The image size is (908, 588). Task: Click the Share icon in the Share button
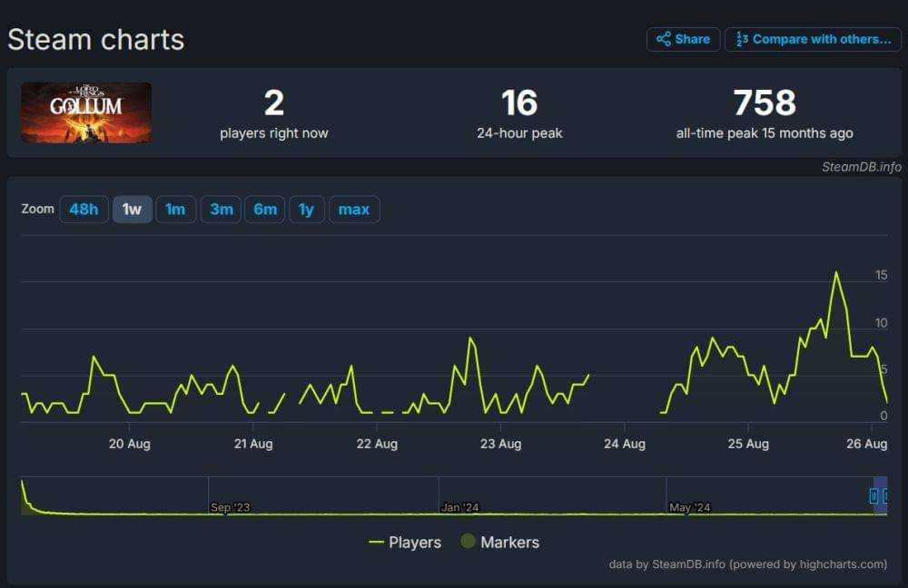[x=664, y=39]
